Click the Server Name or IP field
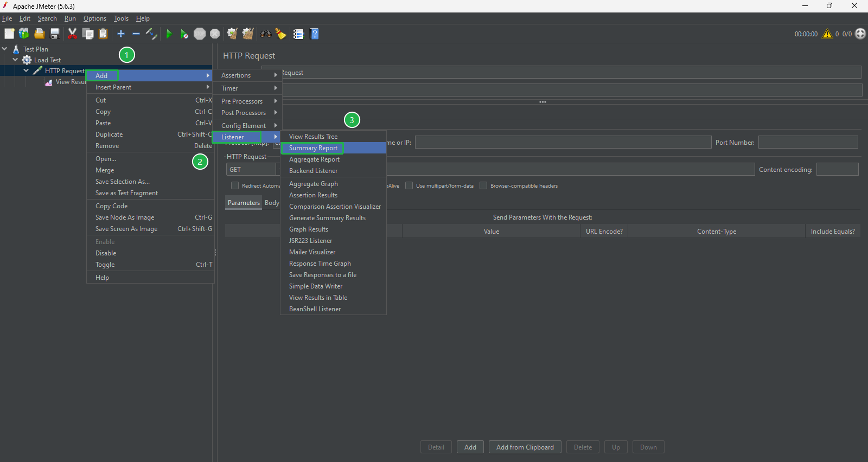This screenshot has height=462, width=868. coord(563,143)
